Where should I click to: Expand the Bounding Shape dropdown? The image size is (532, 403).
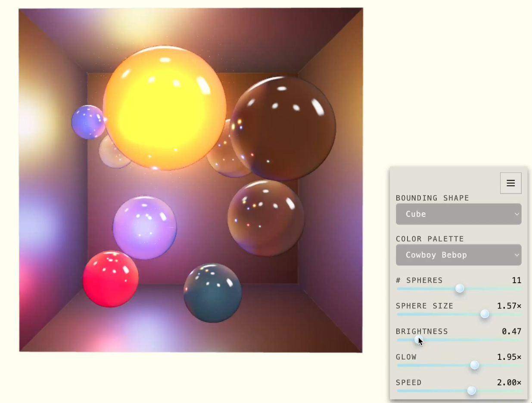[x=458, y=214]
